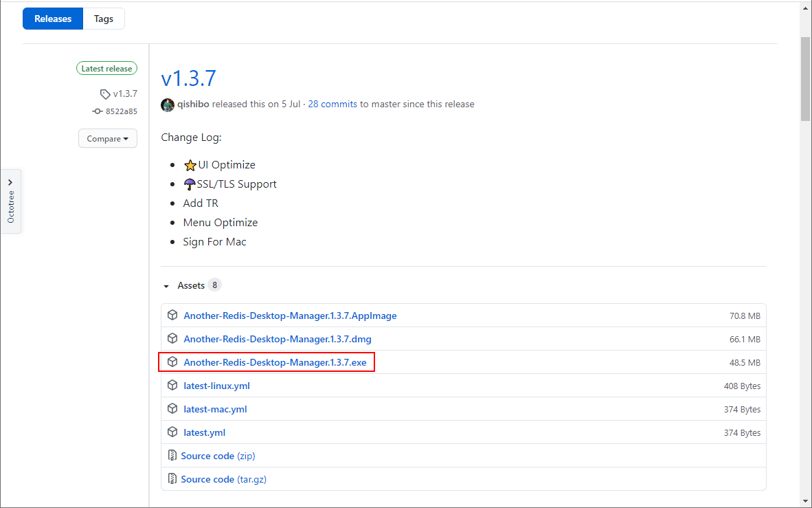
Task: Click the UI Optimize list item text
Action: coord(227,165)
